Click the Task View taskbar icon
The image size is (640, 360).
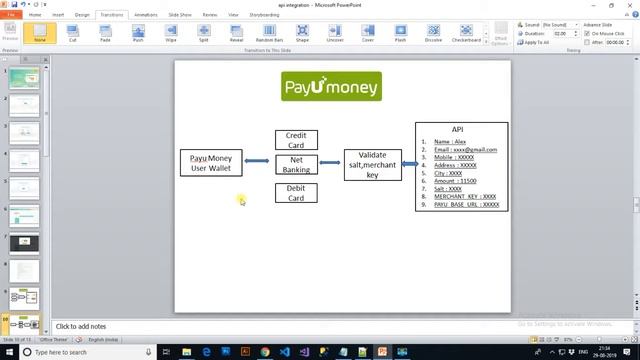pyautogui.click(x=166, y=351)
